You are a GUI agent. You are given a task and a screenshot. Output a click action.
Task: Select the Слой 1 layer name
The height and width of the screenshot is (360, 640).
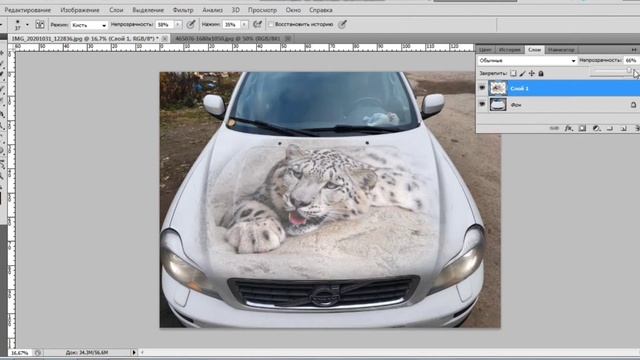tap(519, 89)
